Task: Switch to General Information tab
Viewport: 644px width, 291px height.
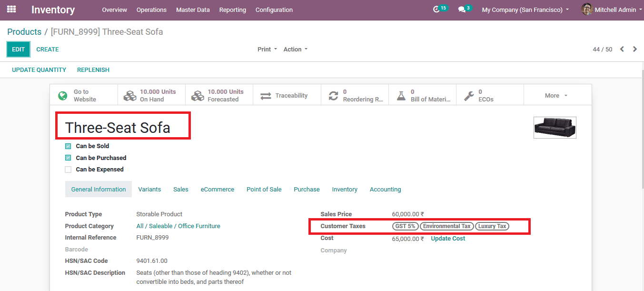Action: (99, 189)
